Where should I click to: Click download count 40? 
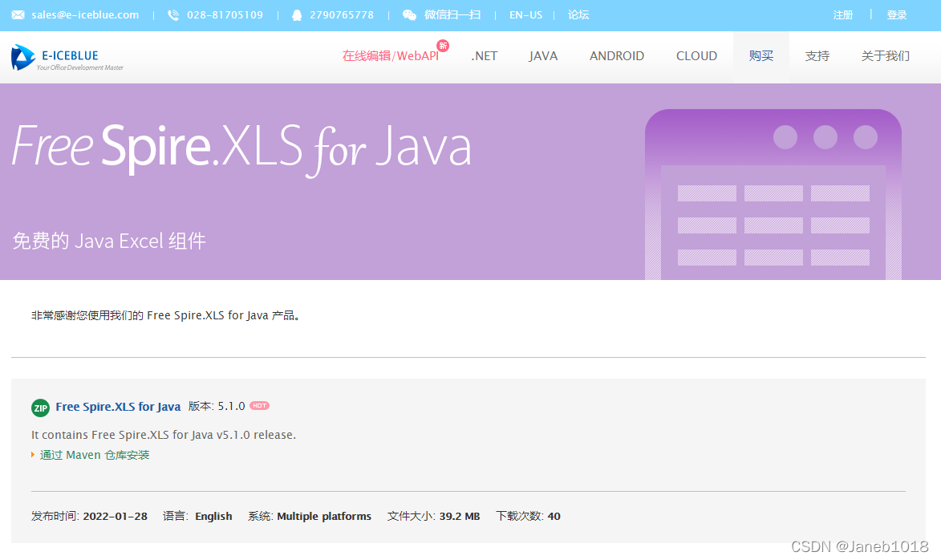coord(554,516)
